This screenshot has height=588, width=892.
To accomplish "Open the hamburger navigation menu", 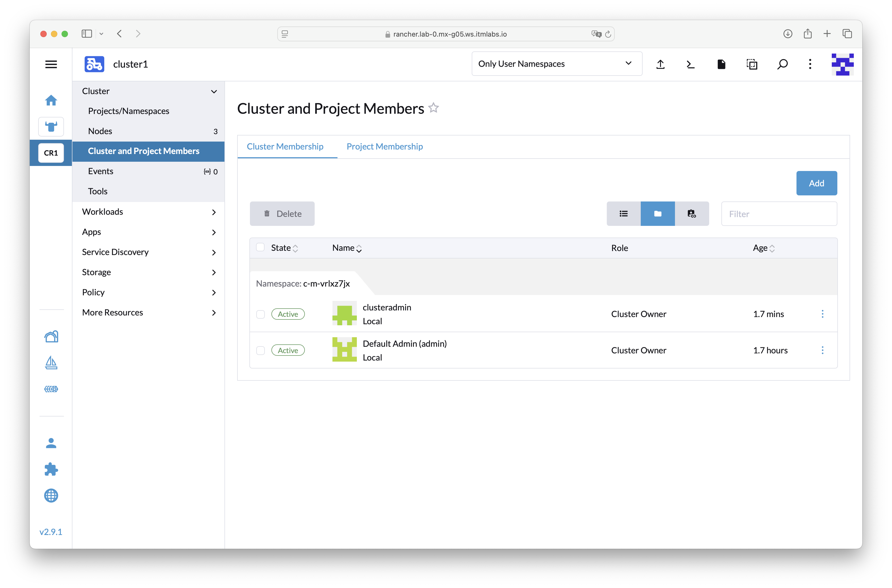I will [51, 64].
